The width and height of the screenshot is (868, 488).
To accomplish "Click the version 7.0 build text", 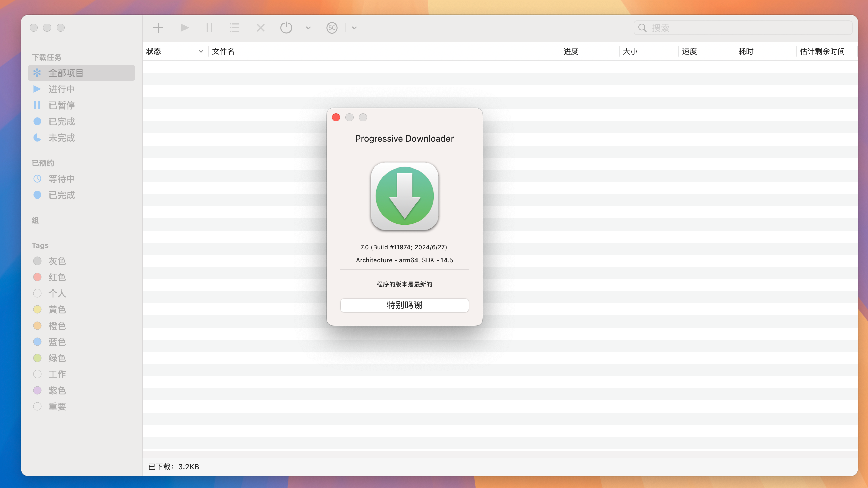I will coord(404,247).
